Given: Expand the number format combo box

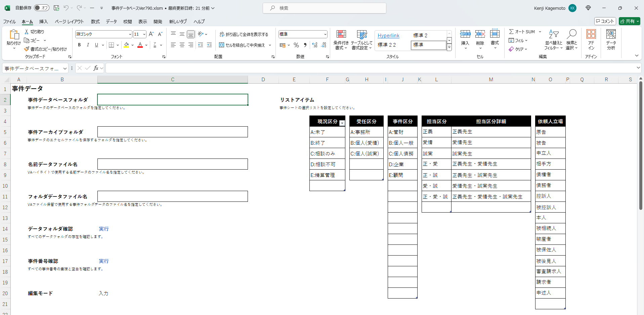Looking at the screenshot, I should 325,34.
